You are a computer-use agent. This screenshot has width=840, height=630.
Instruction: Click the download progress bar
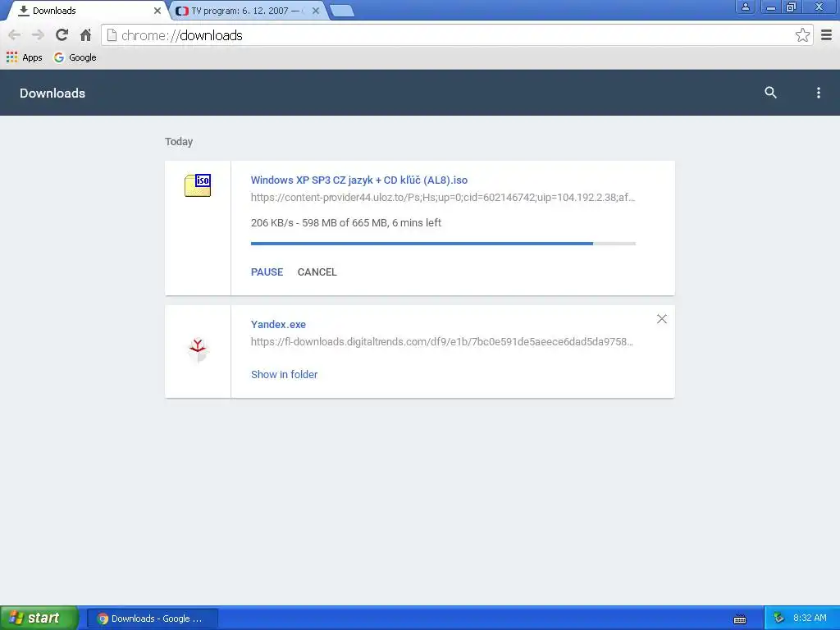(x=443, y=244)
